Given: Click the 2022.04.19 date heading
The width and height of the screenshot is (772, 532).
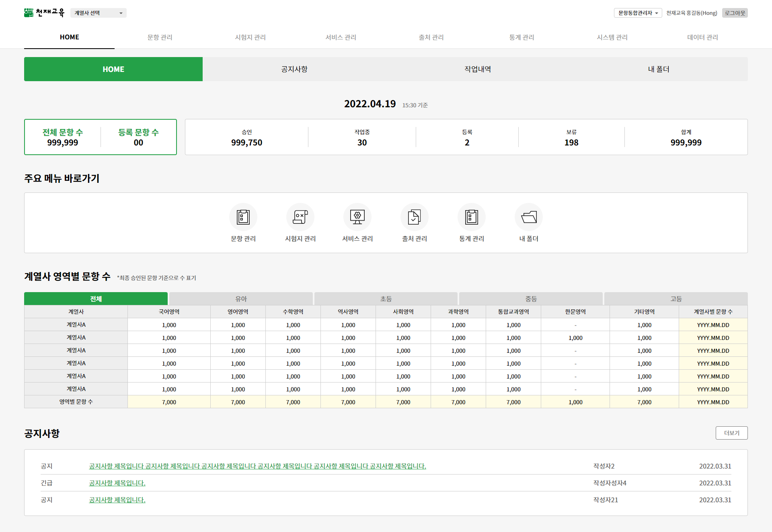Looking at the screenshot, I should [370, 104].
